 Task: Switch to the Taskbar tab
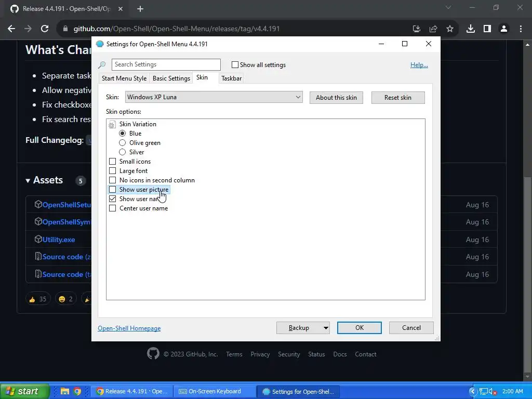(231, 78)
